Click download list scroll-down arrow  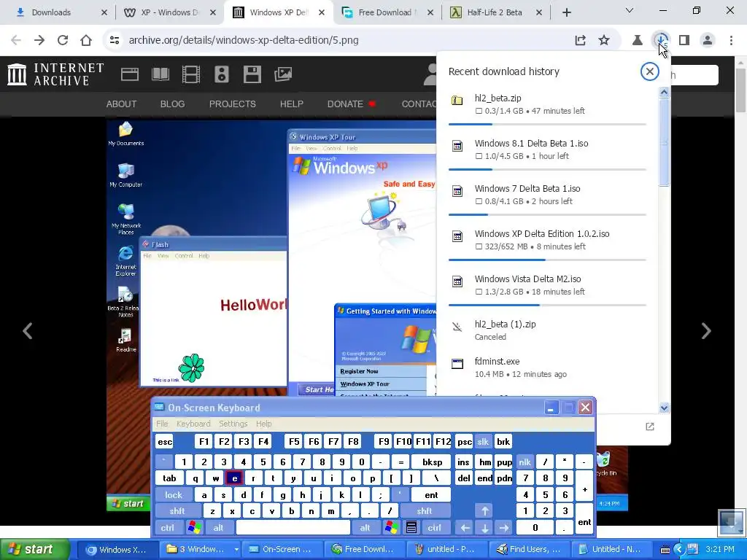pos(664,408)
